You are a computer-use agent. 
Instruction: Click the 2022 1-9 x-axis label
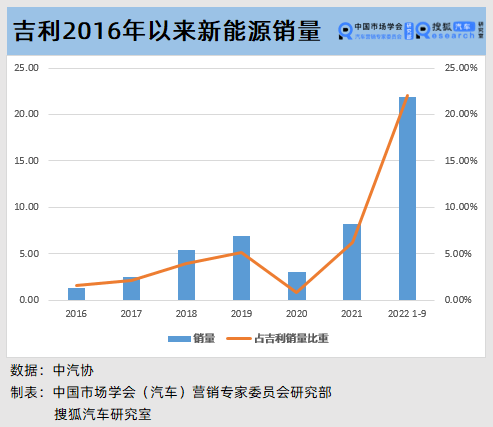pos(407,314)
